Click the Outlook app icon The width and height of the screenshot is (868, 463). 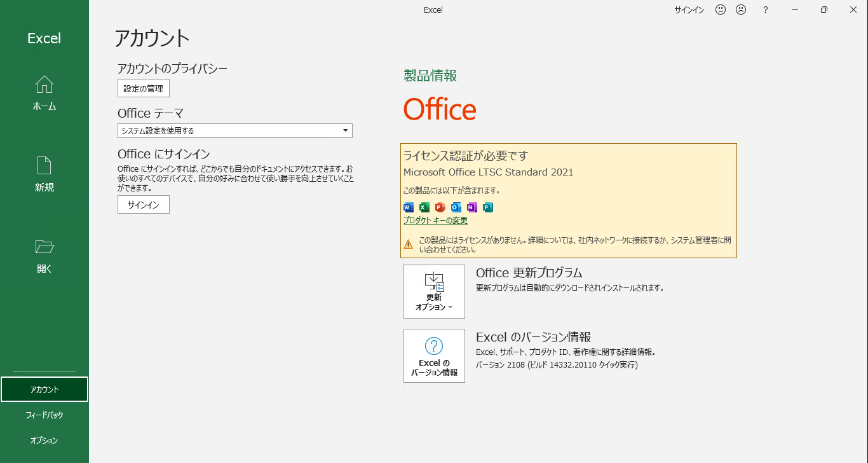(456, 207)
